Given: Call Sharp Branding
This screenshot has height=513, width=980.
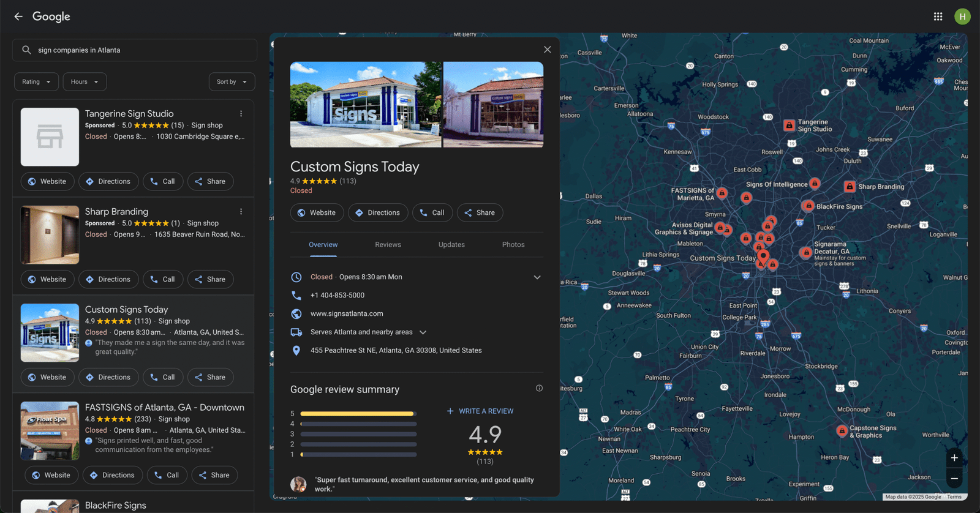Looking at the screenshot, I should click(163, 280).
